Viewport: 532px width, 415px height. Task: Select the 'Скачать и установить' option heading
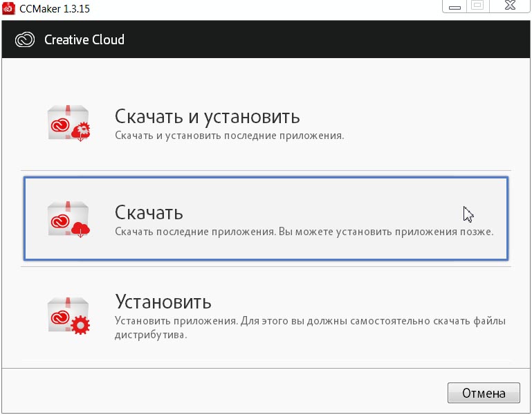pyautogui.click(x=208, y=117)
